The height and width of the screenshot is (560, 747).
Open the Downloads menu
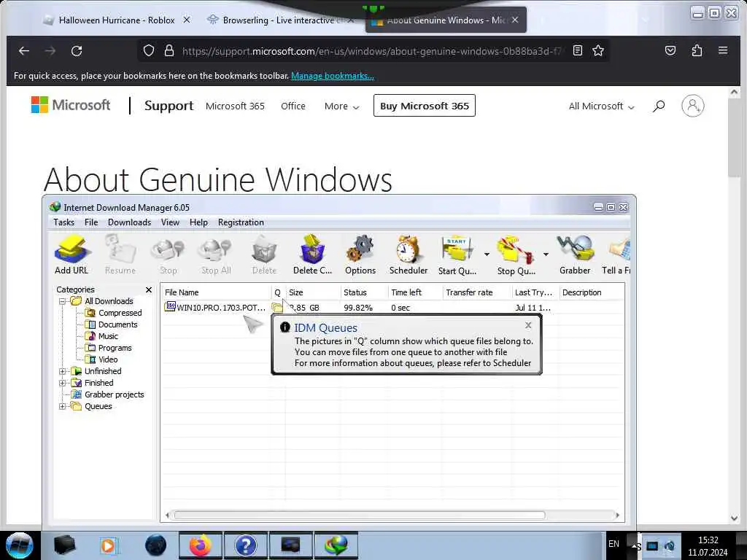coord(129,222)
